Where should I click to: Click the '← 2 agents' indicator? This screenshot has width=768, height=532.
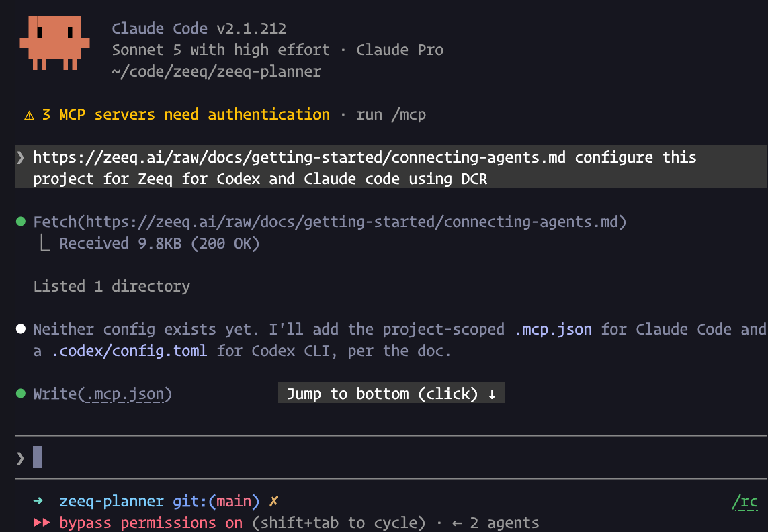[x=495, y=523]
